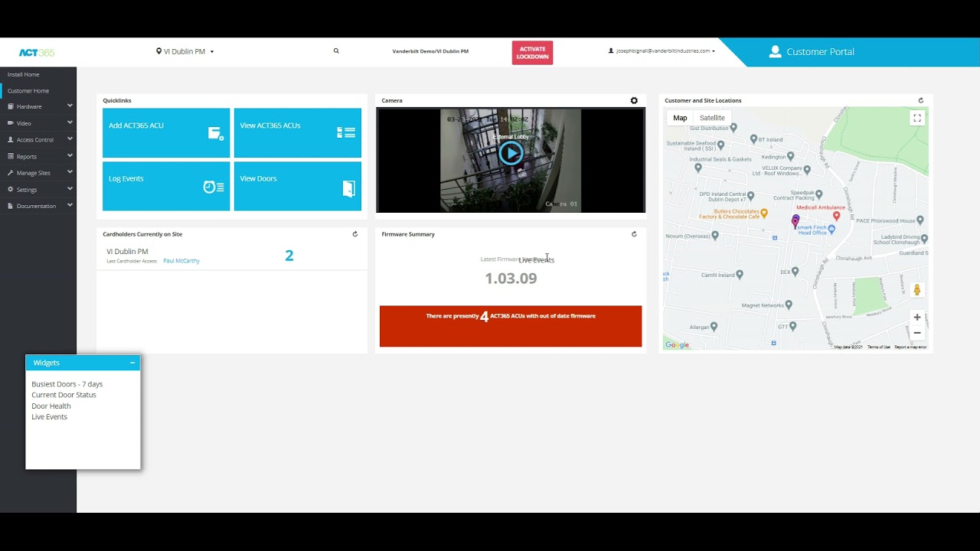Refresh the Firmware Summary widget
980x551 pixels.
tap(634, 234)
